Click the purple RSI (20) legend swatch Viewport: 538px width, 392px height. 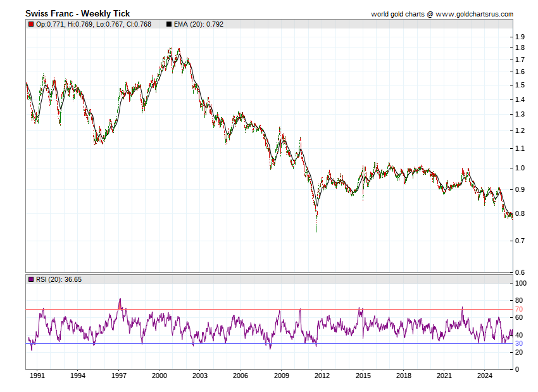pyautogui.click(x=30, y=279)
